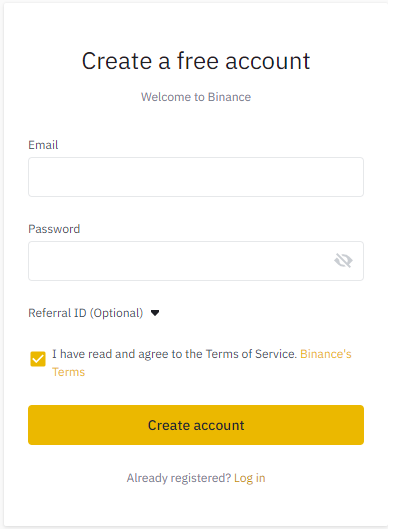Viewport: 398px width, 529px height.
Task: Show password using the crossed-eye icon
Action: tap(343, 260)
